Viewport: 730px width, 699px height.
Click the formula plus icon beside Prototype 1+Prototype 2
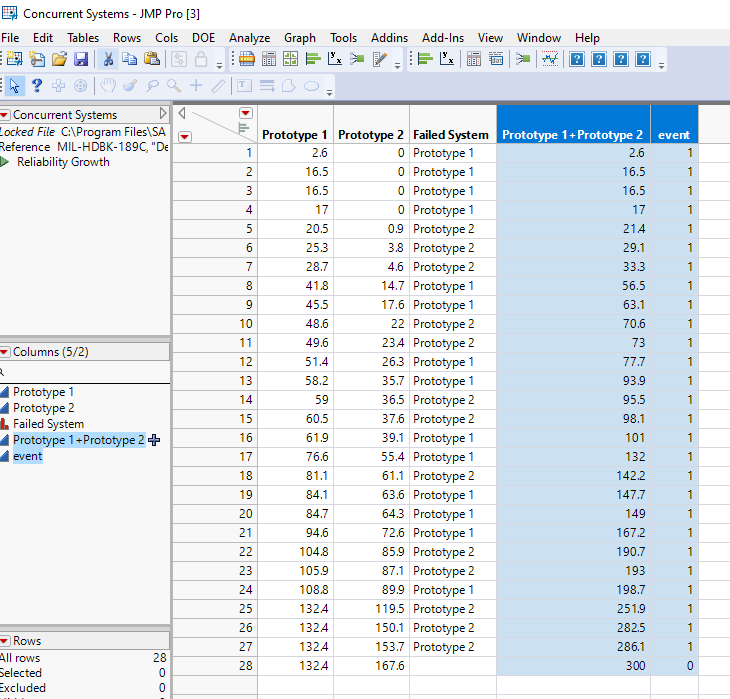coord(154,440)
